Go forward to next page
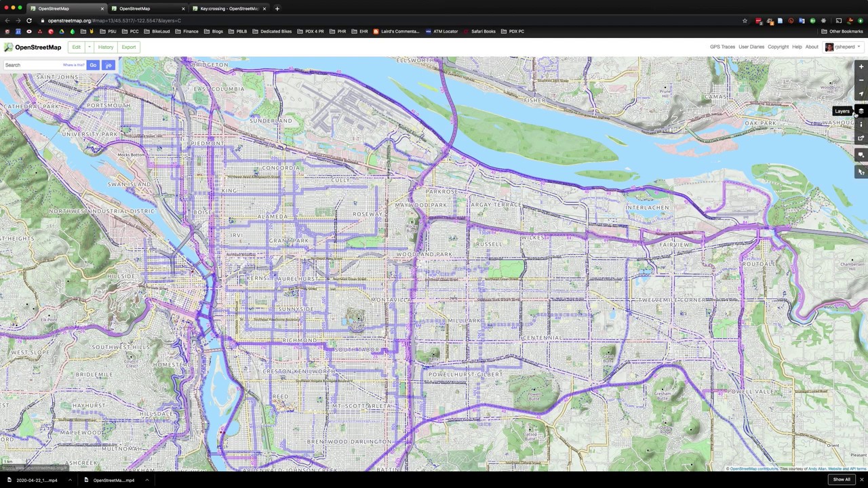Screen dimensions: 868x488 tap(18, 20)
